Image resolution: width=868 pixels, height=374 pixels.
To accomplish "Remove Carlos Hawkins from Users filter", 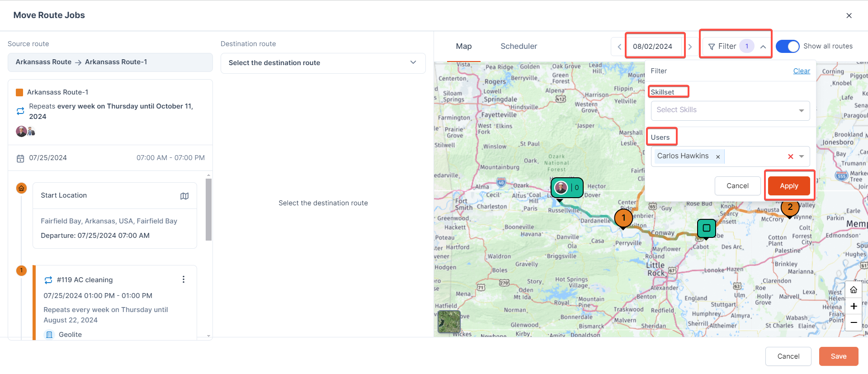I will click(x=718, y=156).
